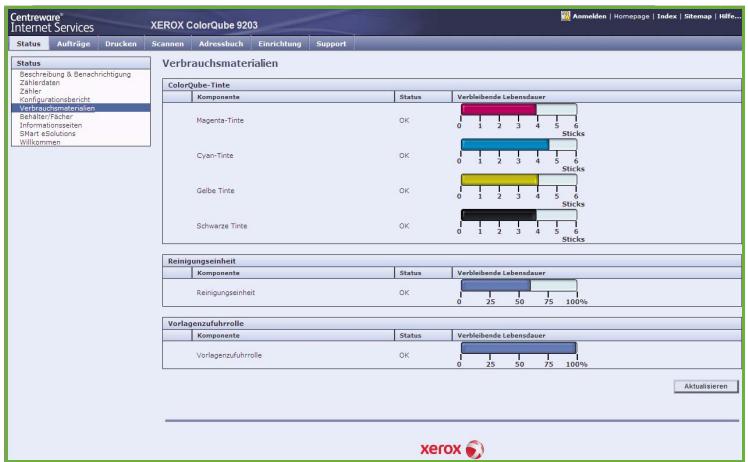Open Informationsseiten in the sidebar
Viewport: 748px width, 462px height.
pyautogui.click(x=51, y=125)
